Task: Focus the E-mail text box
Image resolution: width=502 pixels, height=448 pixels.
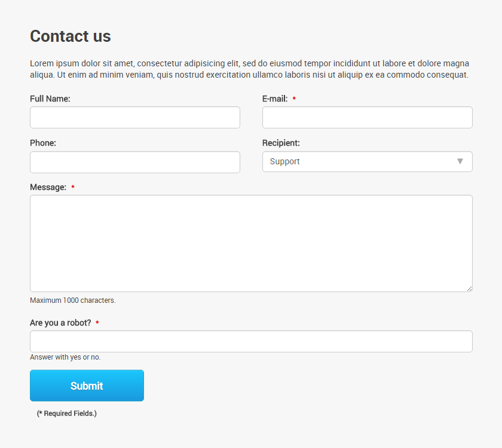Action: click(367, 118)
